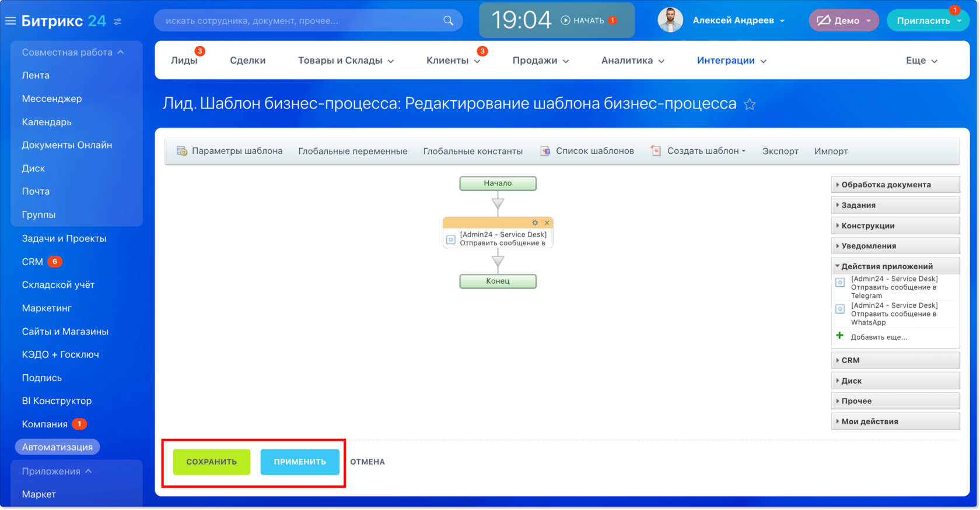Go to the Сделки tab
The height and width of the screenshot is (510, 980).
[x=247, y=61]
